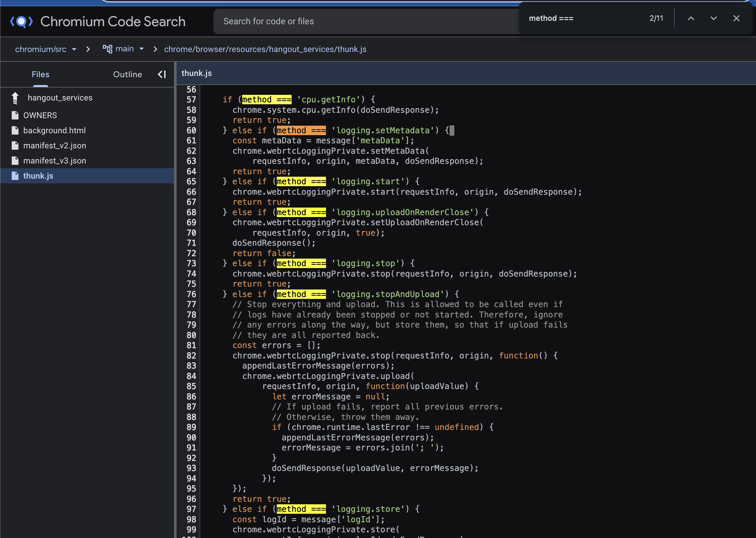Click 'errorMessage = errors.join' on line 91
Screen dimensions: 756x538
tap(346, 448)
